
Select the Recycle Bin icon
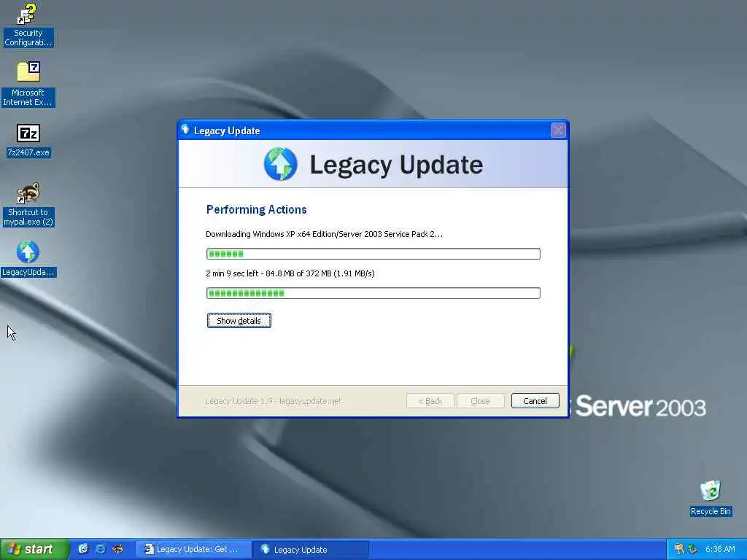[711, 497]
